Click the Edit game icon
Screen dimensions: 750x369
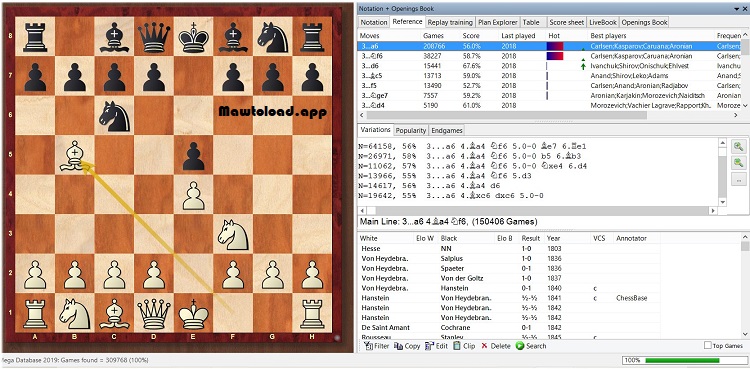coord(429,346)
